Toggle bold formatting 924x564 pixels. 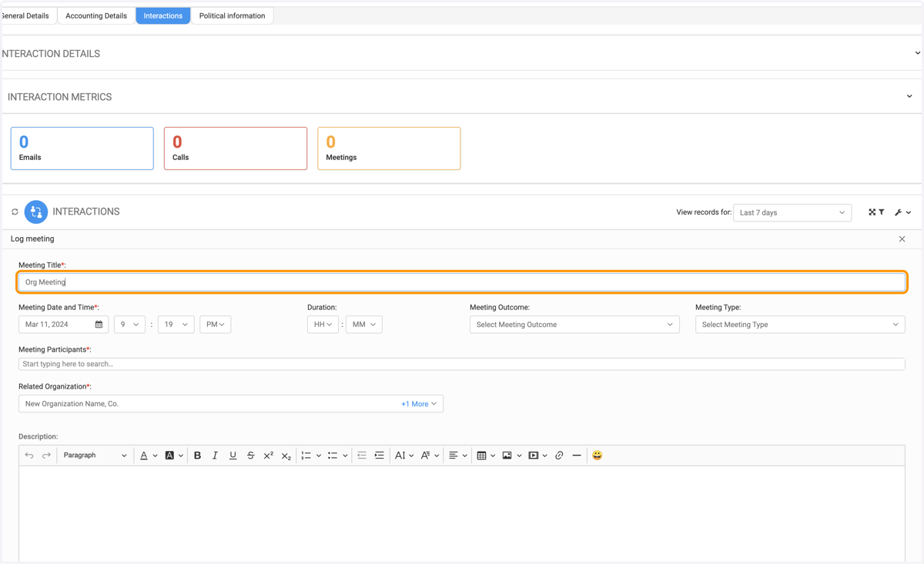coord(197,456)
